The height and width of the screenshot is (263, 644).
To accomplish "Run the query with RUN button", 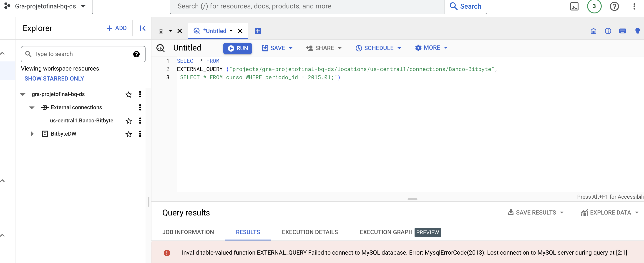I will [x=237, y=48].
